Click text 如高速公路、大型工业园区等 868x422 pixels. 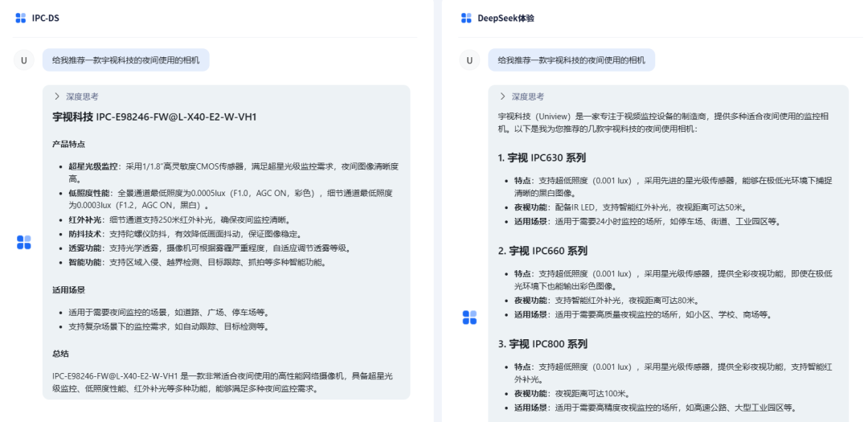coord(742,408)
